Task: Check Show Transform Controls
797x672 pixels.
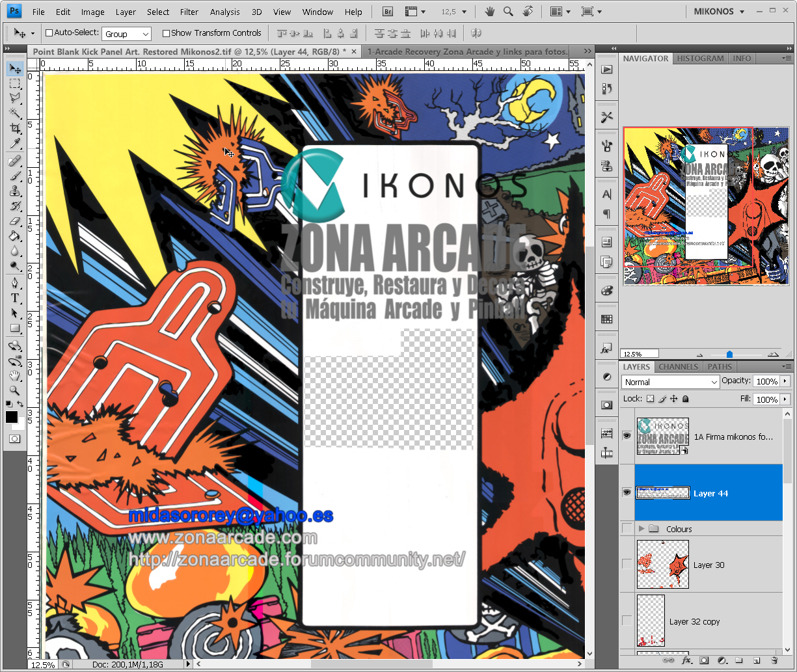Action: point(166,33)
